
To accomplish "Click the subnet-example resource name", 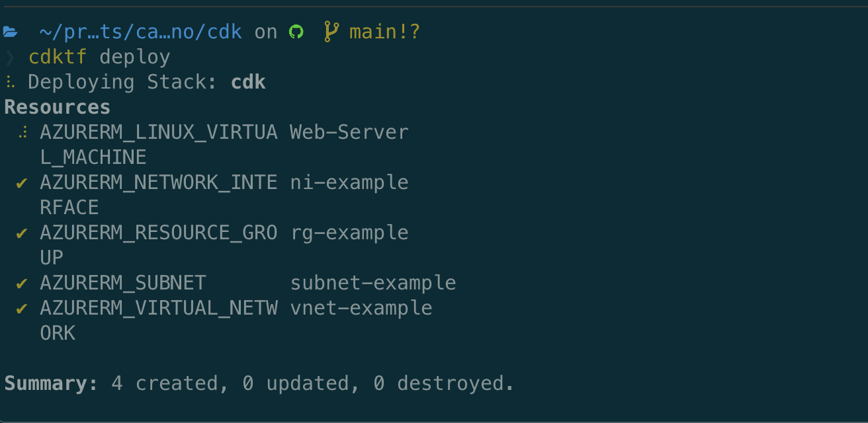I will click(373, 283).
